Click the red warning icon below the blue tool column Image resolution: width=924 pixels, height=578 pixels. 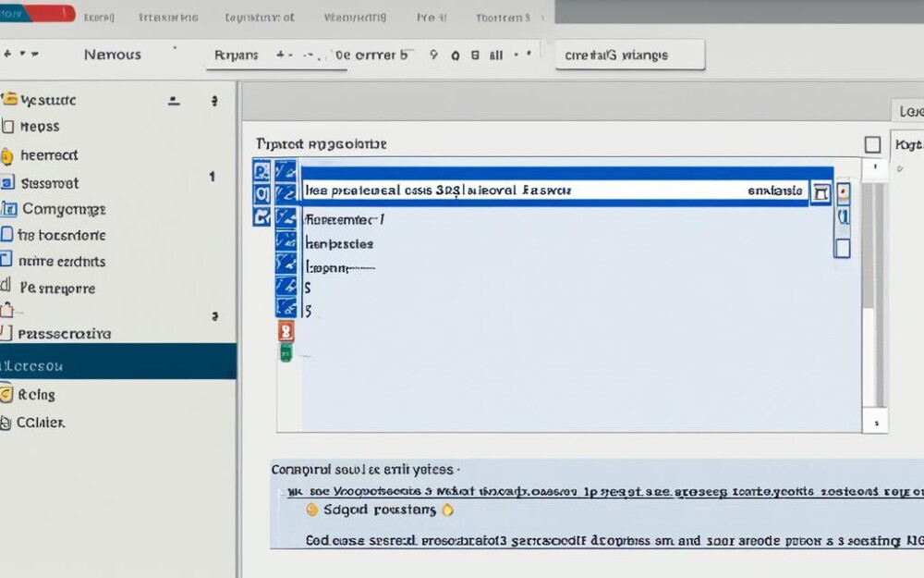pos(285,333)
